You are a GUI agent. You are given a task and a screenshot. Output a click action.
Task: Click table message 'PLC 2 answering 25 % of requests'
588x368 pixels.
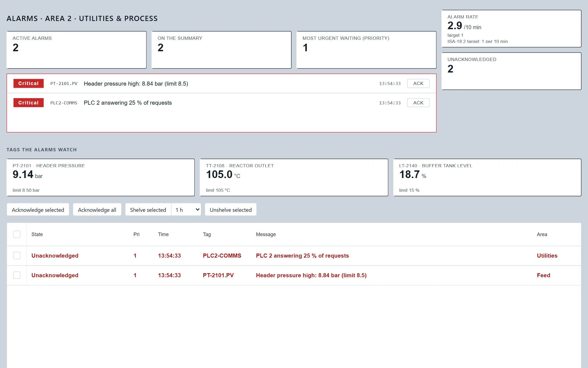click(x=302, y=256)
